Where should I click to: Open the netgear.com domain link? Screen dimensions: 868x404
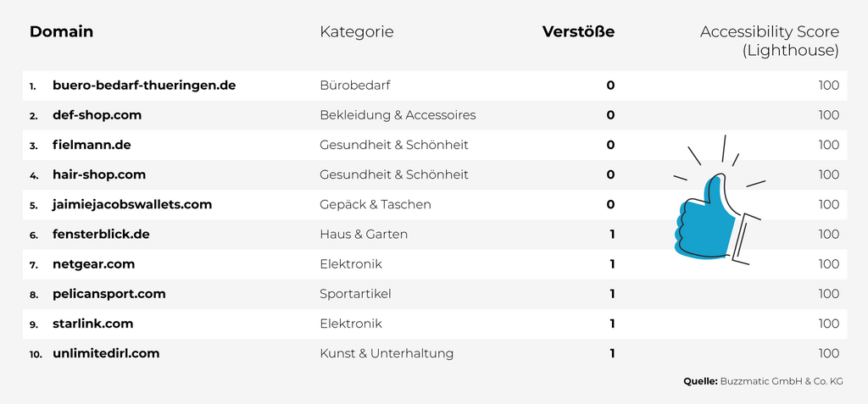pyautogui.click(x=93, y=264)
